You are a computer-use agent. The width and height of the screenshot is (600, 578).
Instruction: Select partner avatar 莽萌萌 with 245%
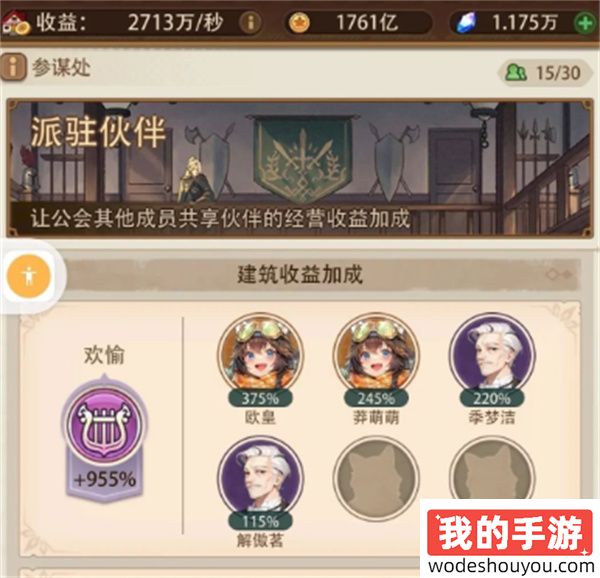pos(376,356)
